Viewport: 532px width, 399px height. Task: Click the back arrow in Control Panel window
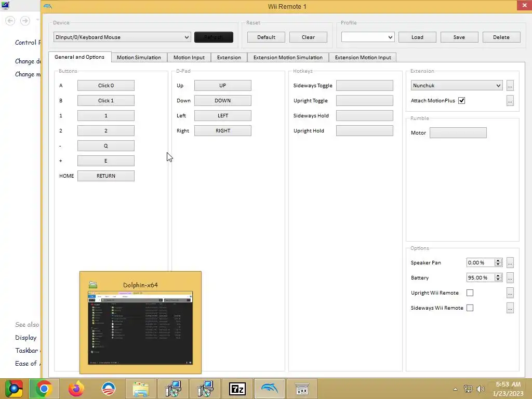(x=10, y=21)
